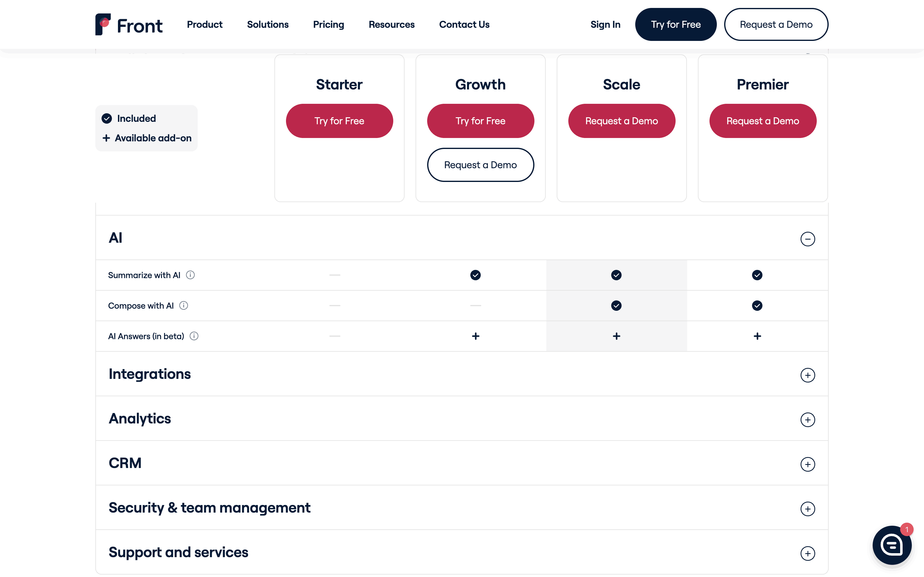Click Try for Free on the Starter plan

click(x=339, y=121)
